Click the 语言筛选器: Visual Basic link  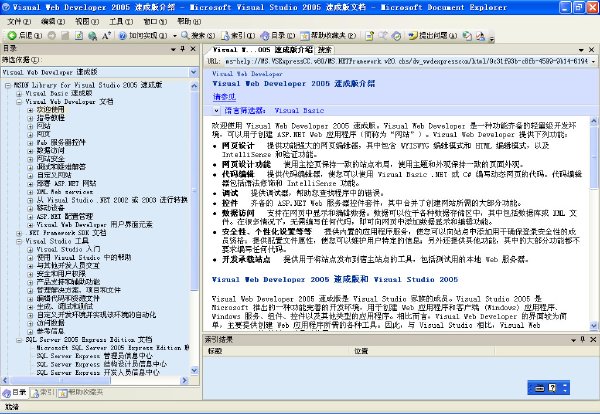(274, 111)
